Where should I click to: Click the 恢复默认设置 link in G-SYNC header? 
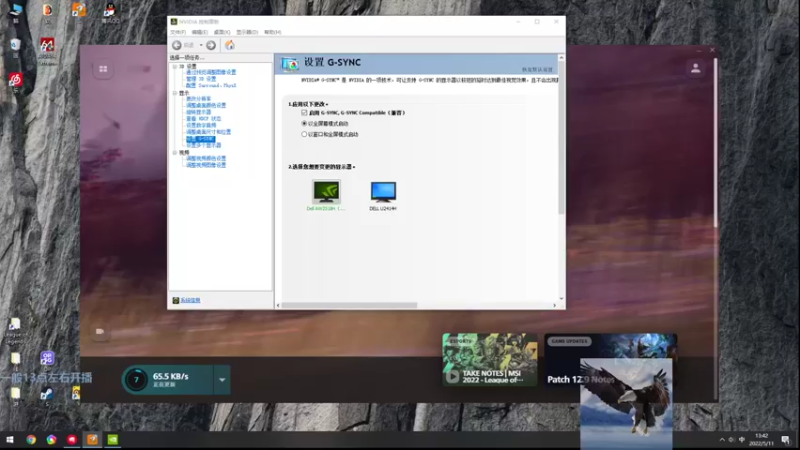pos(537,69)
